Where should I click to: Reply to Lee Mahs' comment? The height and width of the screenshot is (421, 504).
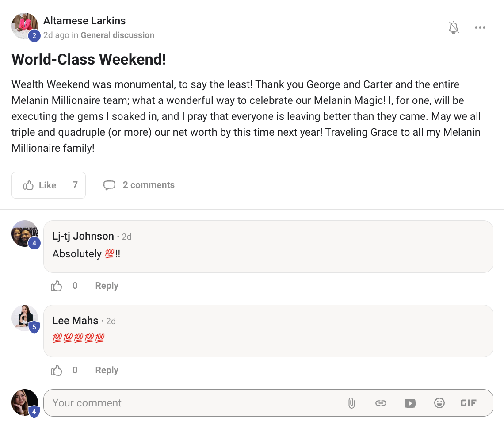[x=107, y=370]
